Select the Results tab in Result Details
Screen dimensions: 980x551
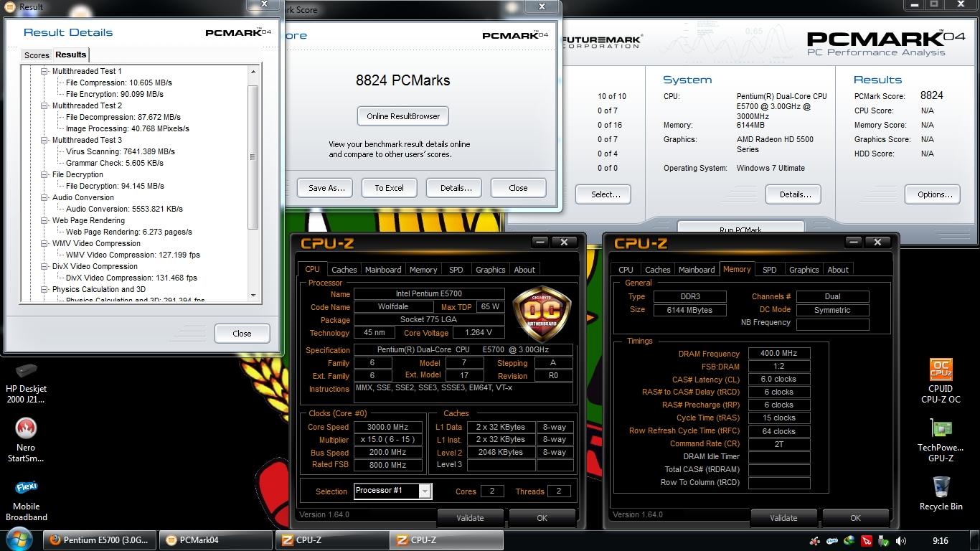(x=71, y=55)
